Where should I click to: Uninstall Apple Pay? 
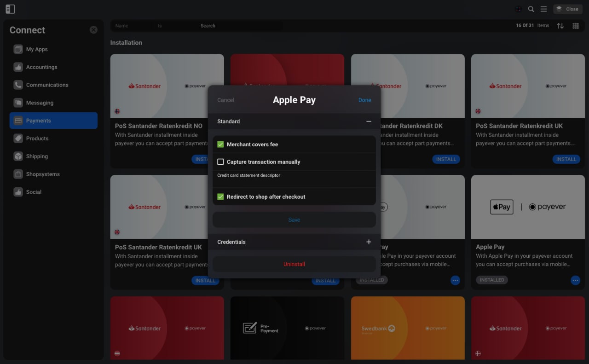tap(294, 264)
